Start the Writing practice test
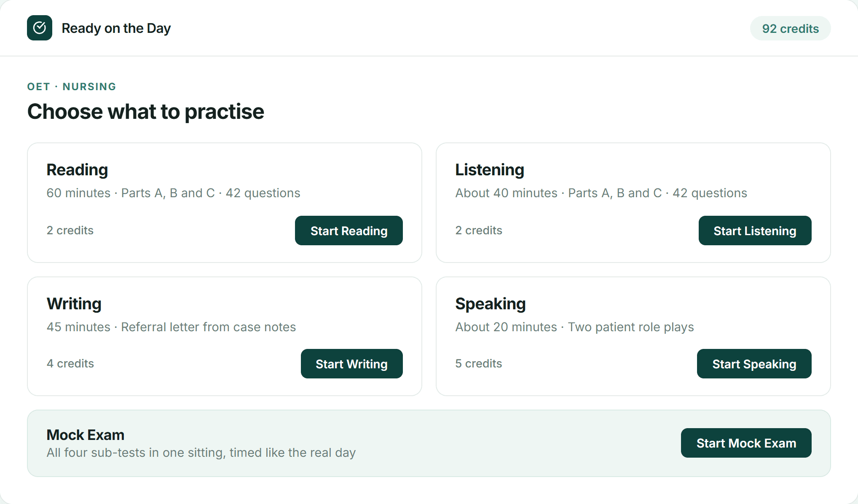 pos(351,364)
